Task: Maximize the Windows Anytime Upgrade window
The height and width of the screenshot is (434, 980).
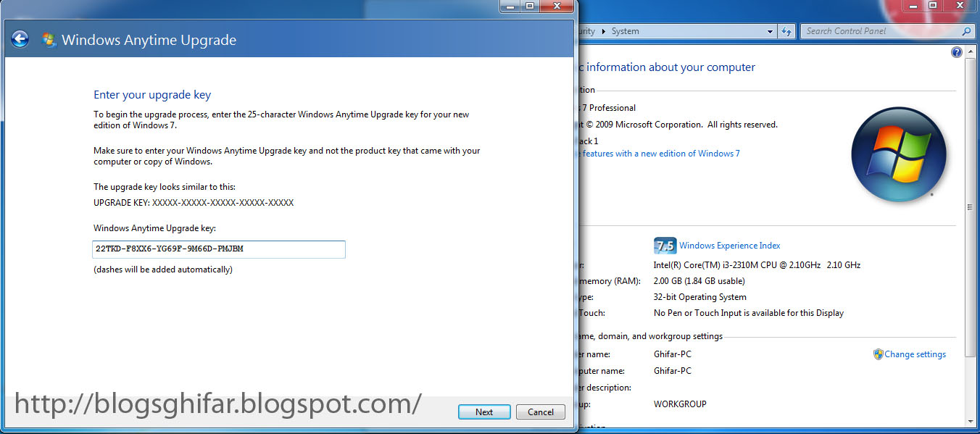Action: coord(530,6)
